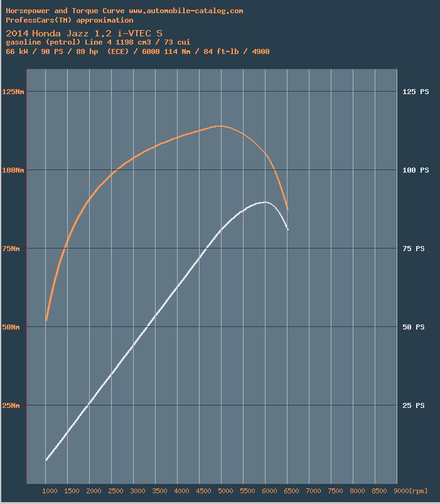Click the '3000' rpm axis label
Viewport: 440px width, 504px height.
137,491
